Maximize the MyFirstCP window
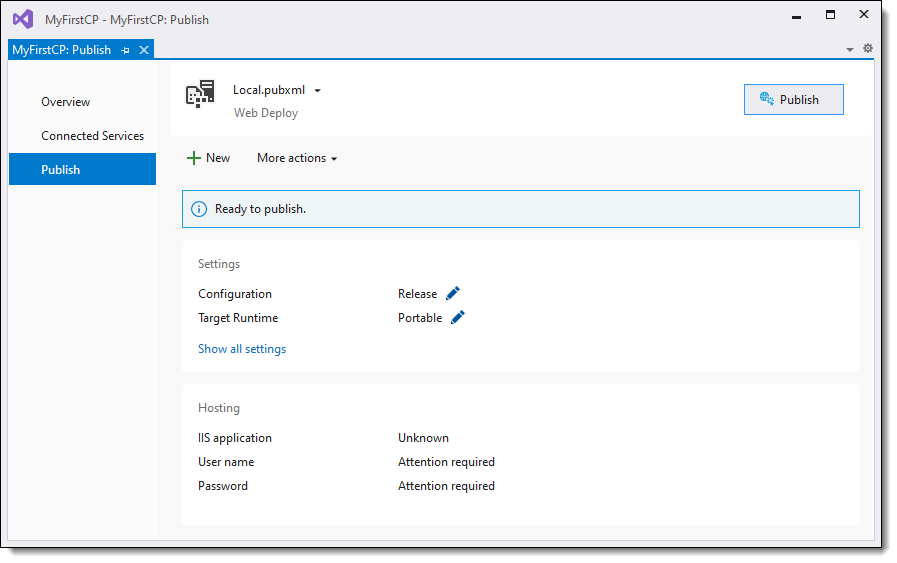The width and height of the screenshot is (897, 563). tap(830, 15)
